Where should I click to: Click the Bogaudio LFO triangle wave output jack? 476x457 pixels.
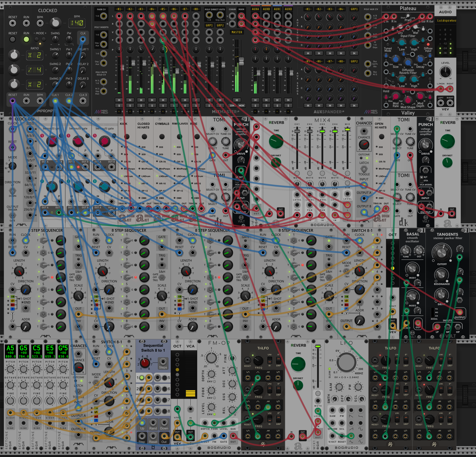pos(351,436)
